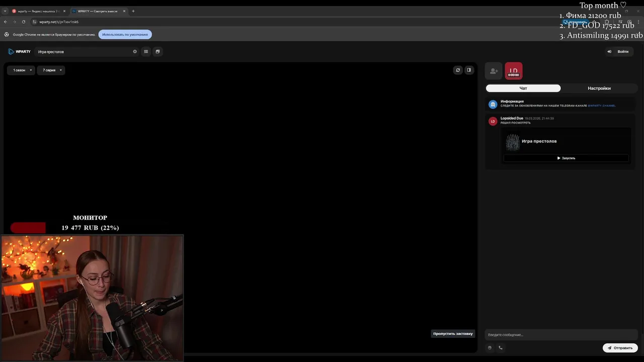The height and width of the screenshot is (362, 644).
Task: Go back in the browser
Action: click(6, 22)
